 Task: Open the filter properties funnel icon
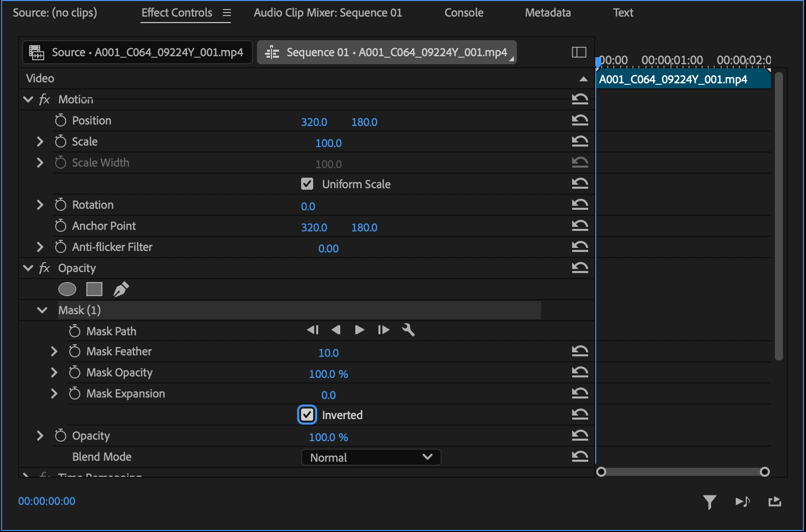coord(710,501)
